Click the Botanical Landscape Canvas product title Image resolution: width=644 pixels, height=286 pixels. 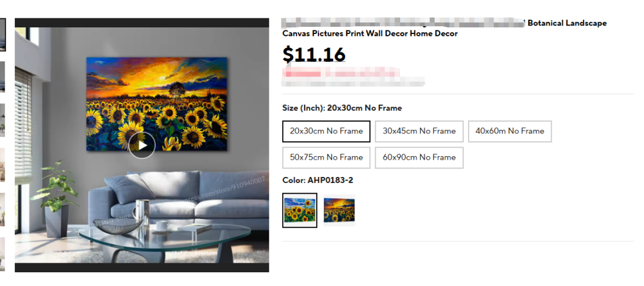coord(444,29)
